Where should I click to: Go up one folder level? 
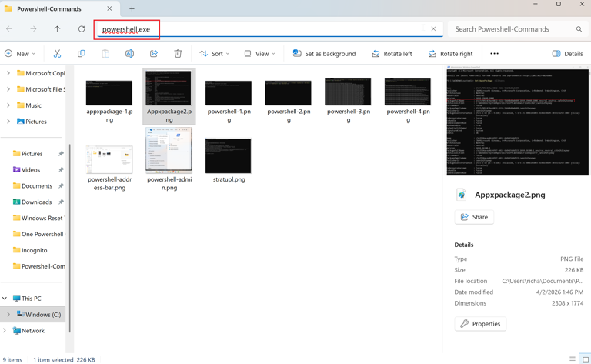point(57,29)
